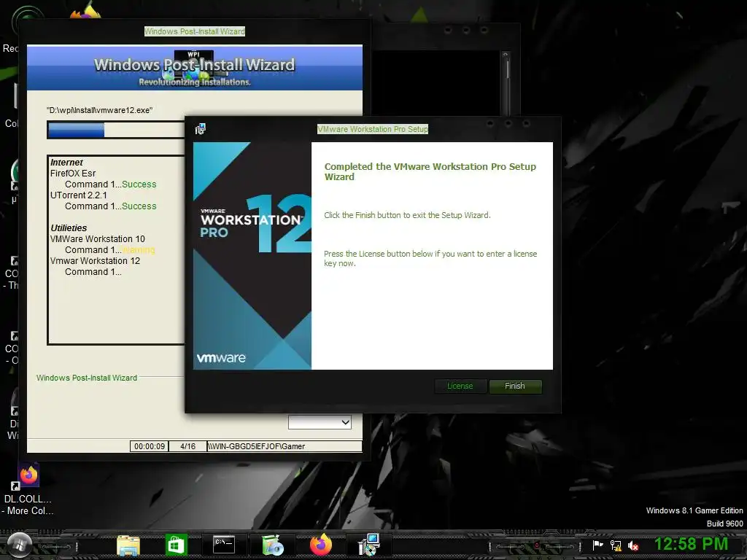
Task: Click Success status under UTorrent 2.2.1
Action: tap(139, 206)
